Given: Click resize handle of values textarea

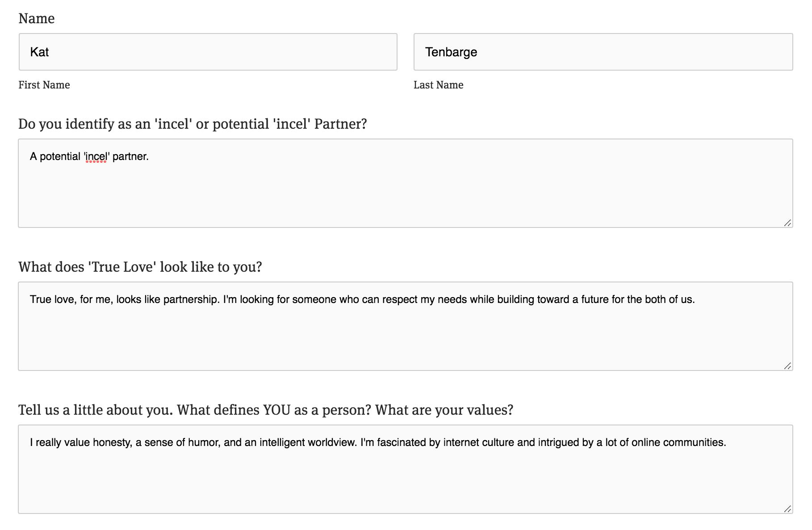Looking at the screenshot, I should [x=787, y=509].
